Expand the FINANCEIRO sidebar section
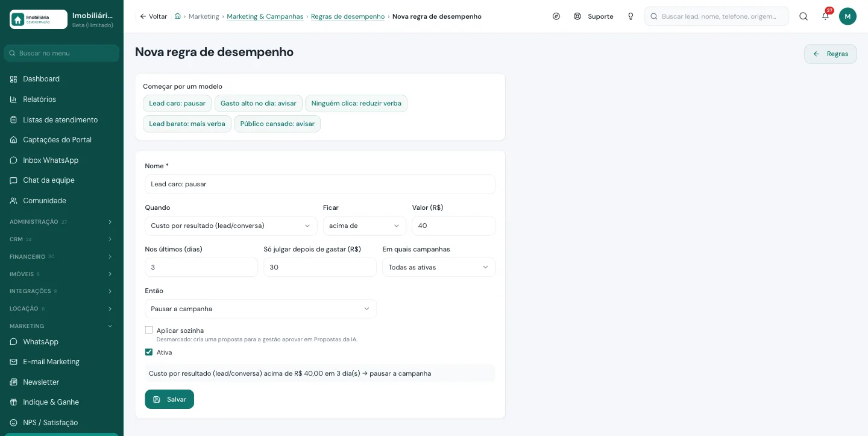868x436 pixels. [61, 257]
